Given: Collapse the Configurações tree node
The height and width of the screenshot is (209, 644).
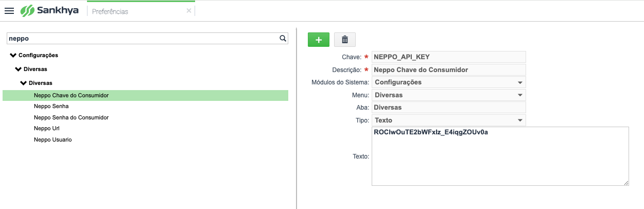Looking at the screenshot, I should [x=13, y=55].
